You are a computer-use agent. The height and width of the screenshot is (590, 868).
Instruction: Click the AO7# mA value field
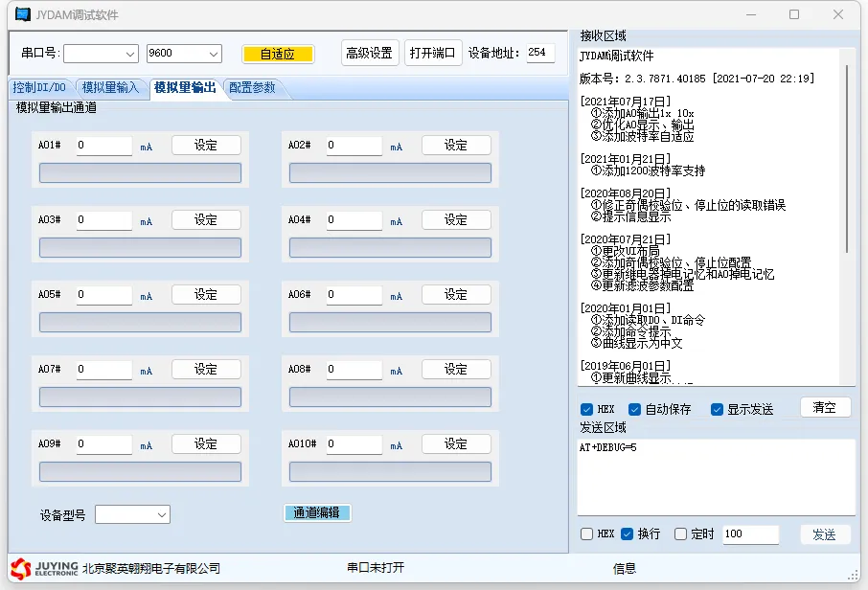[x=104, y=370]
